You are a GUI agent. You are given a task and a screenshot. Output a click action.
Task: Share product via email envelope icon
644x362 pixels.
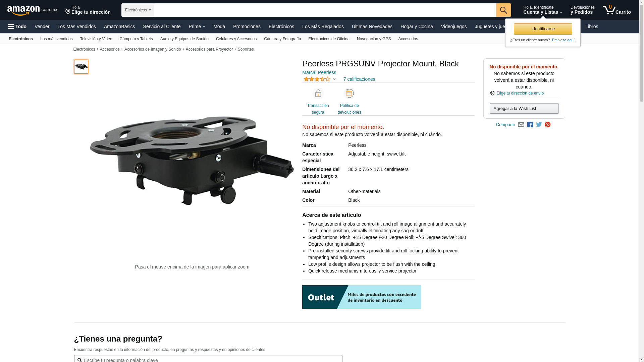pyautogui.click(x=521, y=125)
